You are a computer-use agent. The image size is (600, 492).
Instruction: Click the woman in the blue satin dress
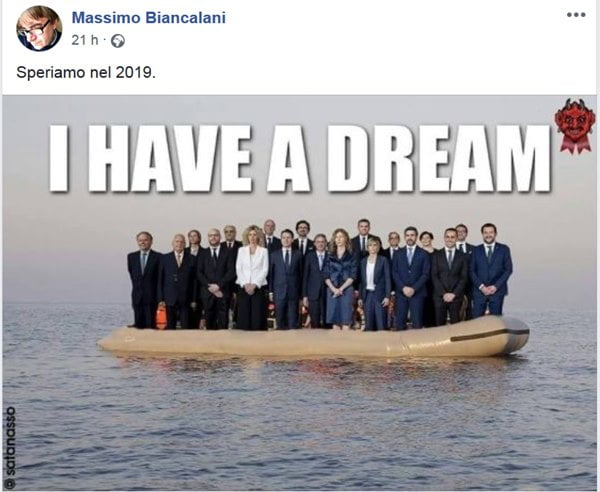340,279
